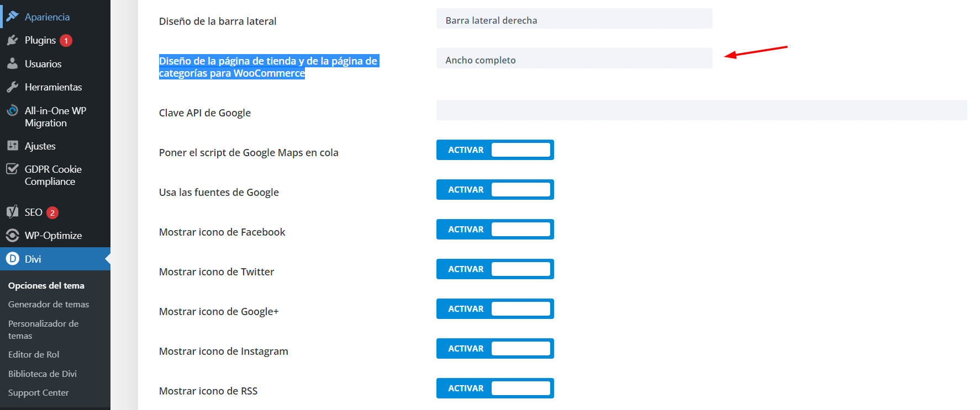This screenshot has height=410, width=980.
Task: Toggle Mostrar icono de Google+ switch
Action: 495,309
